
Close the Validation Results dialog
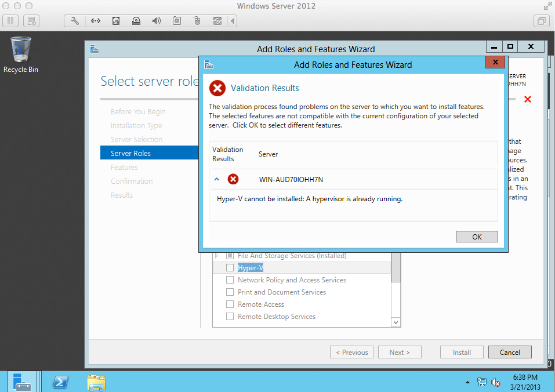point(495,62)
